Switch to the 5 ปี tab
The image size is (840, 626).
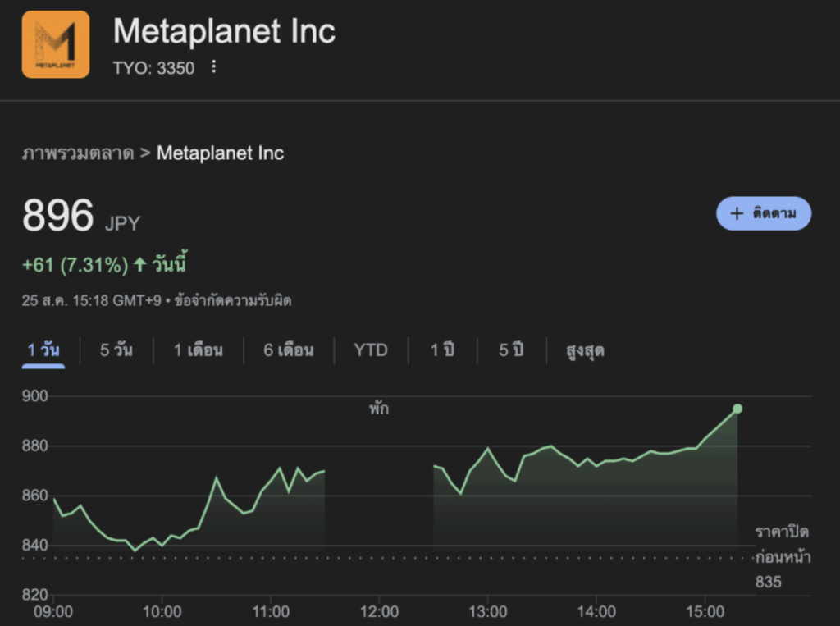point(511,350)
